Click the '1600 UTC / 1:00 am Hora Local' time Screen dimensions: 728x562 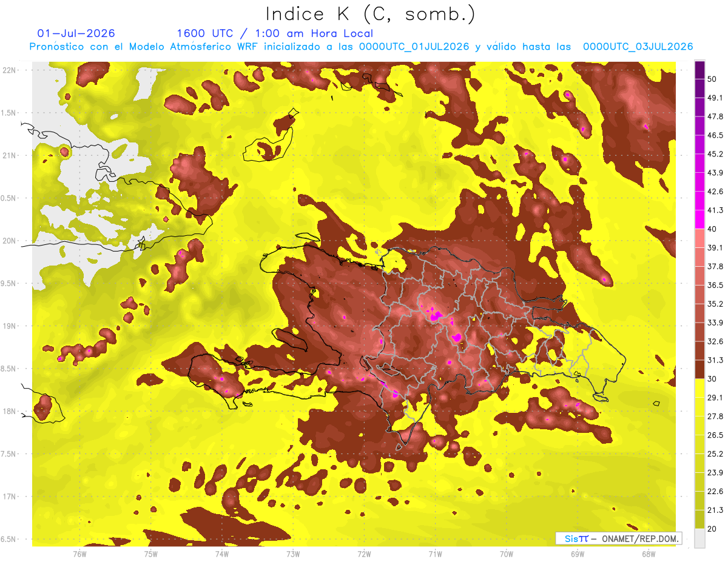click(275, 33)
